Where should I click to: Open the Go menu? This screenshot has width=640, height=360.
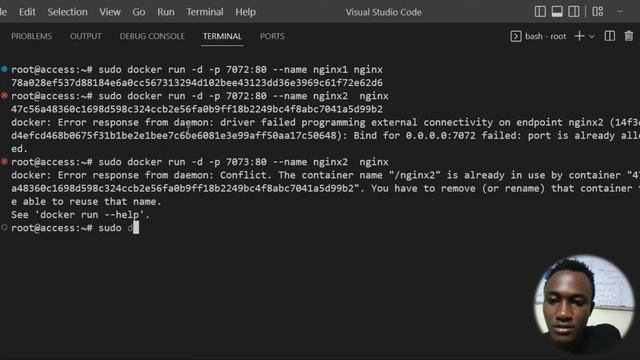coord(139,12)
